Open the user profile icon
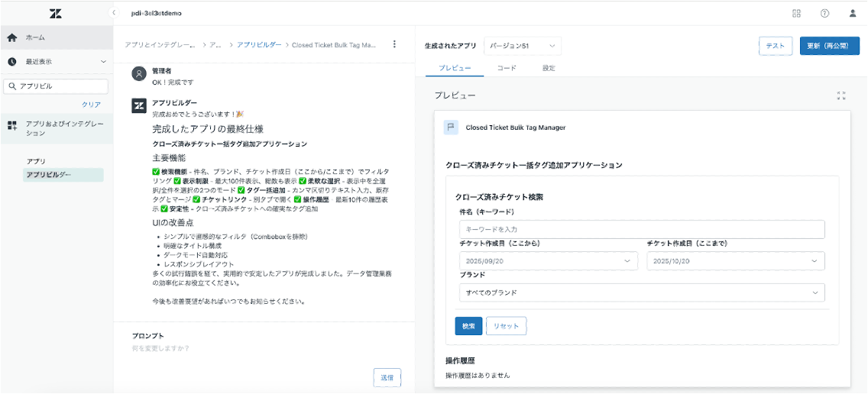Screen dimensions: 868x394 point(853,13)
